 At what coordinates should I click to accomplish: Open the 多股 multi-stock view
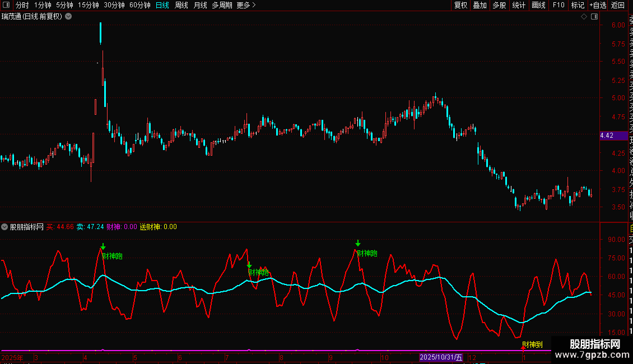pos(499,5)
